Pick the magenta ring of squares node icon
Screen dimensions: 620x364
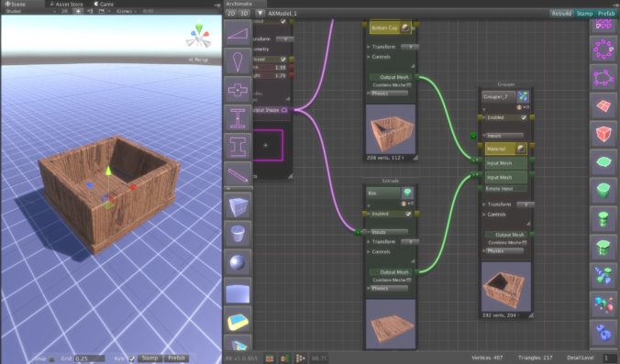tap(603, 49)
